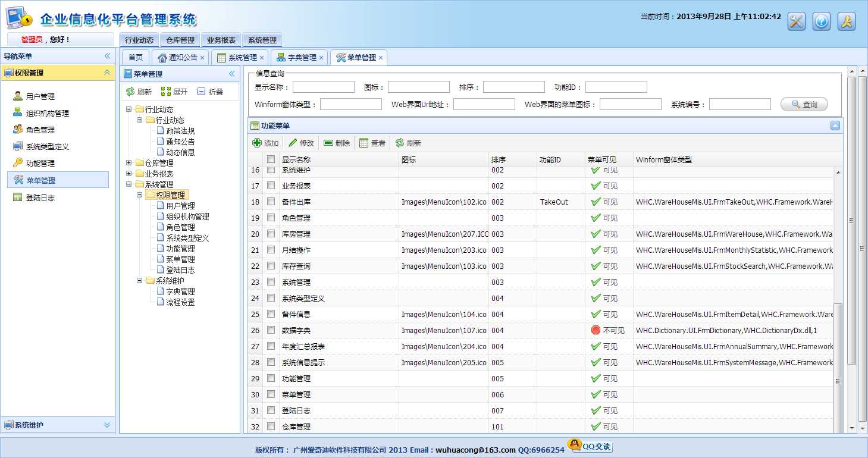
Task: Collapse the 导航菜单 side panel
Action: click(108, 56)
